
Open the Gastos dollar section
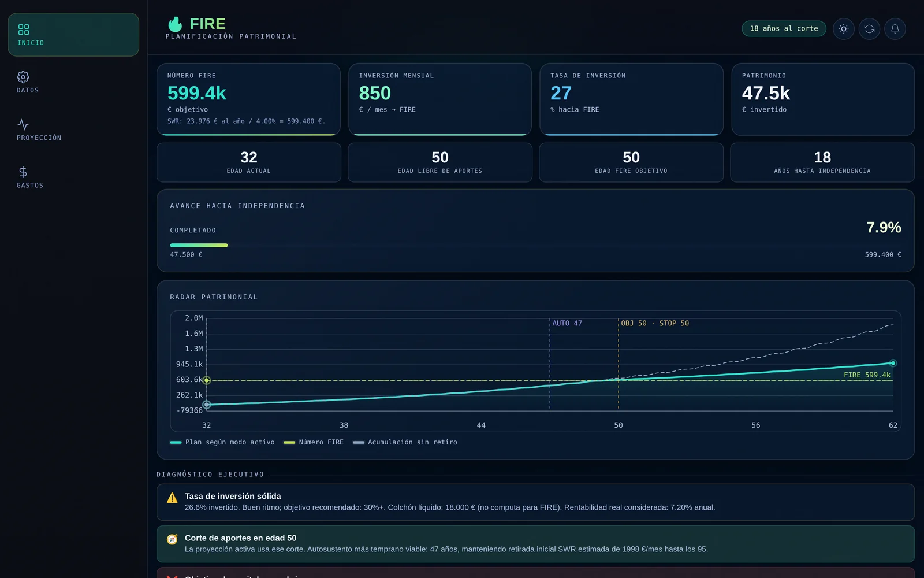pos(30,177)
